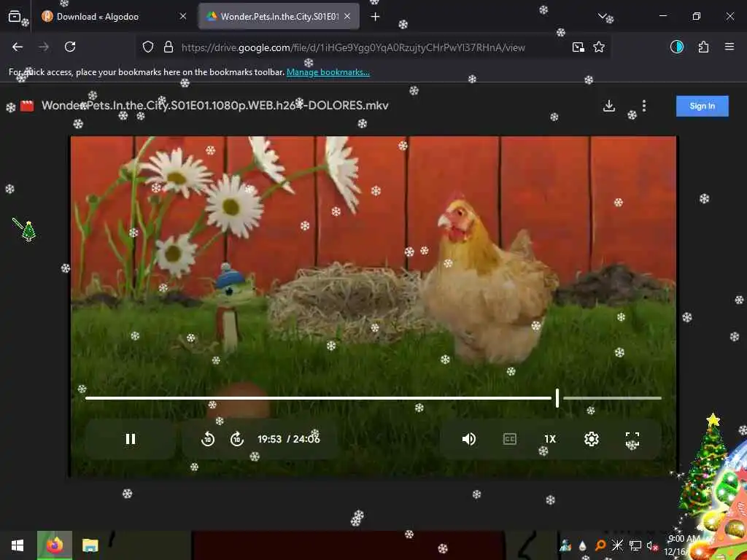
Task: Open the half-circle extension toolbar icon
Action: tap(676, 47)
